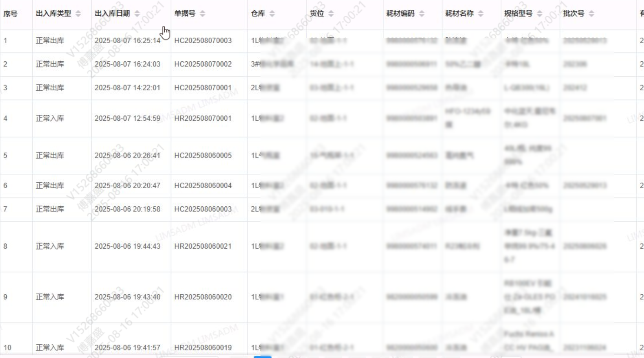644x358 pixels.
Task: Select document number HC202508070001
Action: (x=203, y=88)
